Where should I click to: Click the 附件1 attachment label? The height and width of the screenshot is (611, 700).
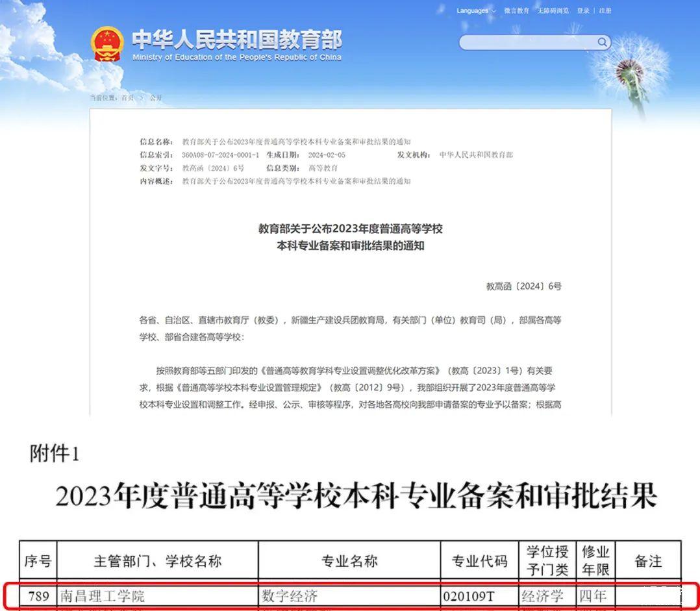tap(54, 453)
